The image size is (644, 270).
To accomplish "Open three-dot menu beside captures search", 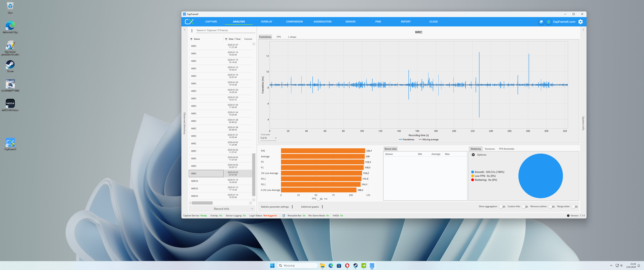I will 192,31.
